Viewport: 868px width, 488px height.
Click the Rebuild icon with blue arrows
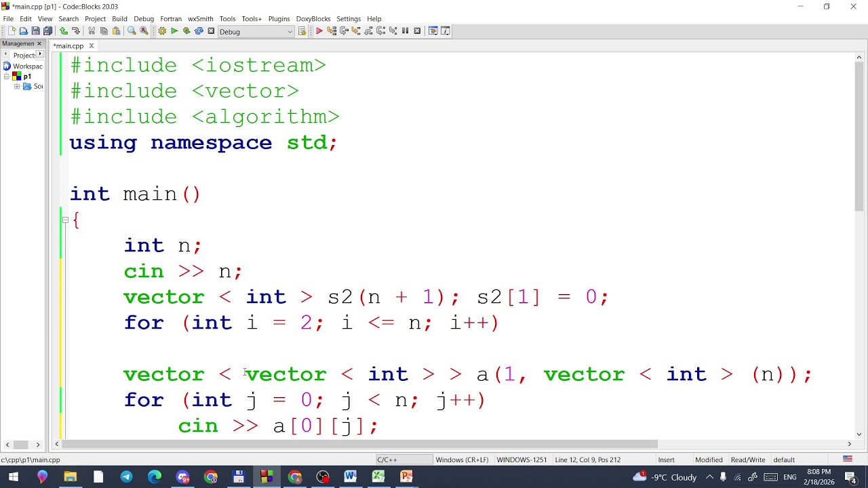tap(199, 31)
